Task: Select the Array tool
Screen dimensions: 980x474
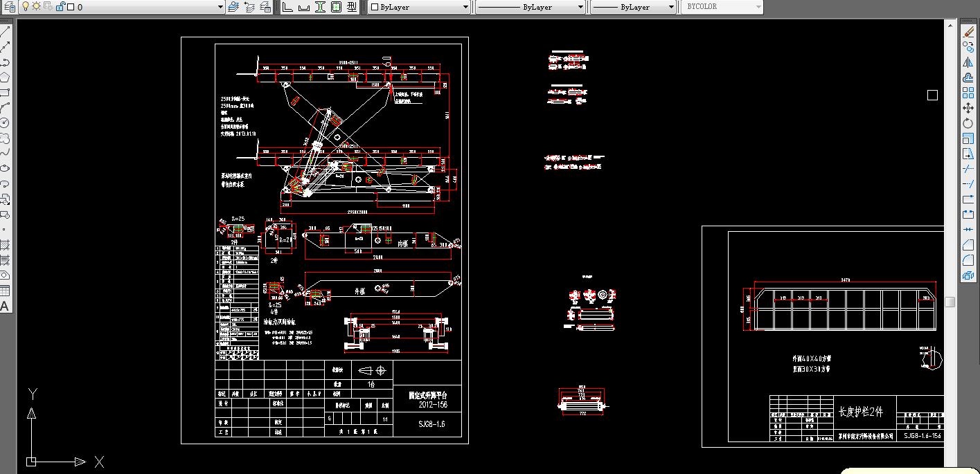Action: 968,93
